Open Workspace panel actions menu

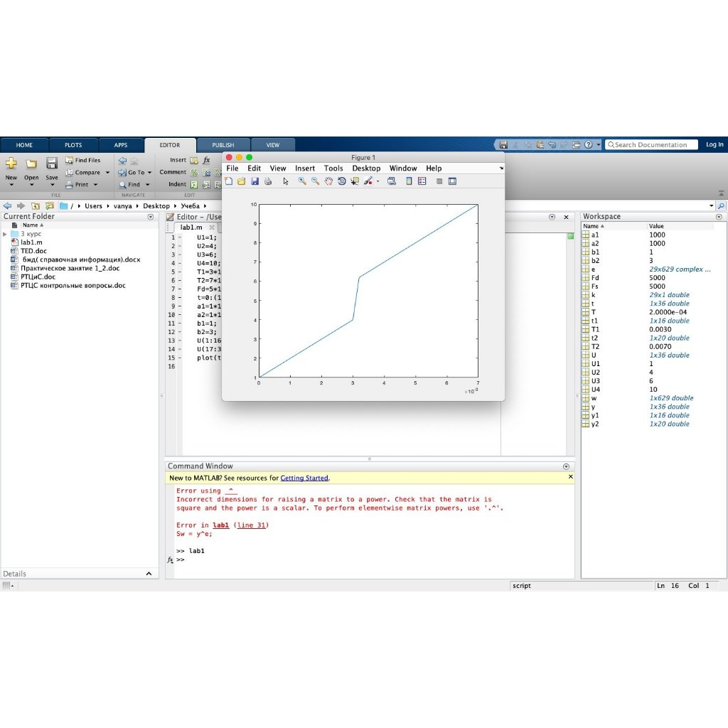click(719, 217)
